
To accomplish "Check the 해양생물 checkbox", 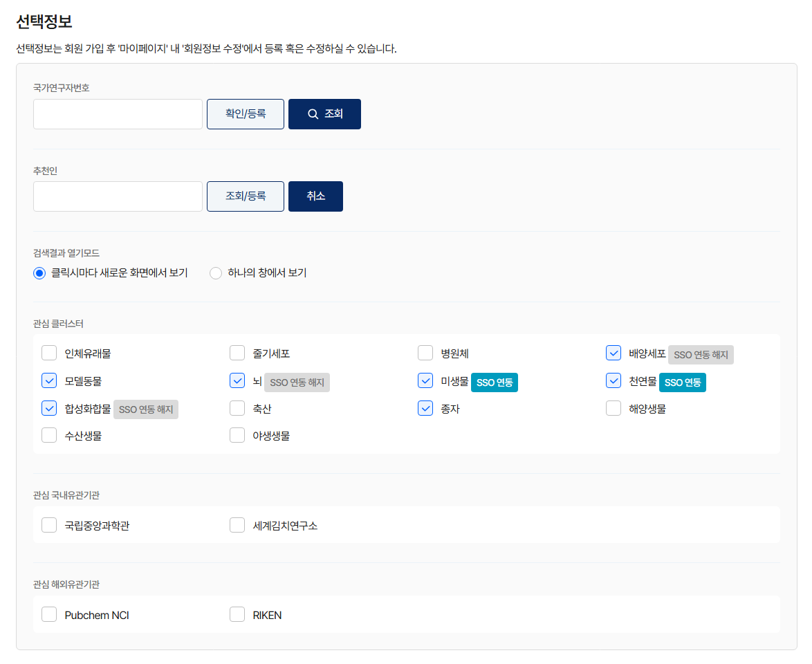I will [613, 407].
